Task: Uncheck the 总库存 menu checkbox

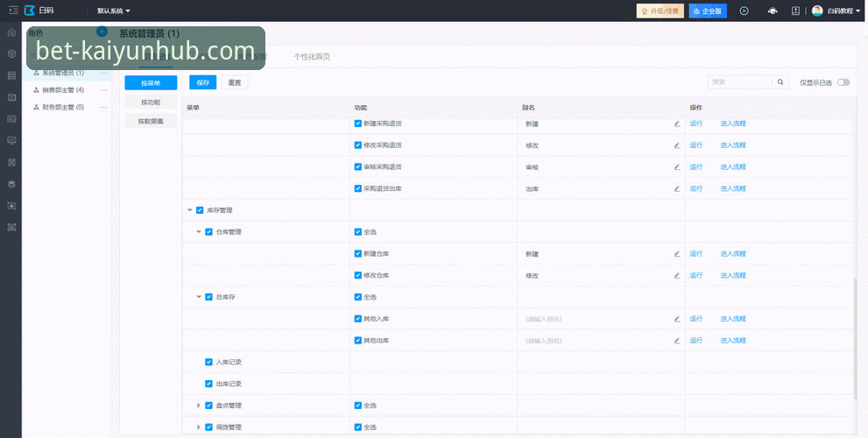Action: pos(208,297)
